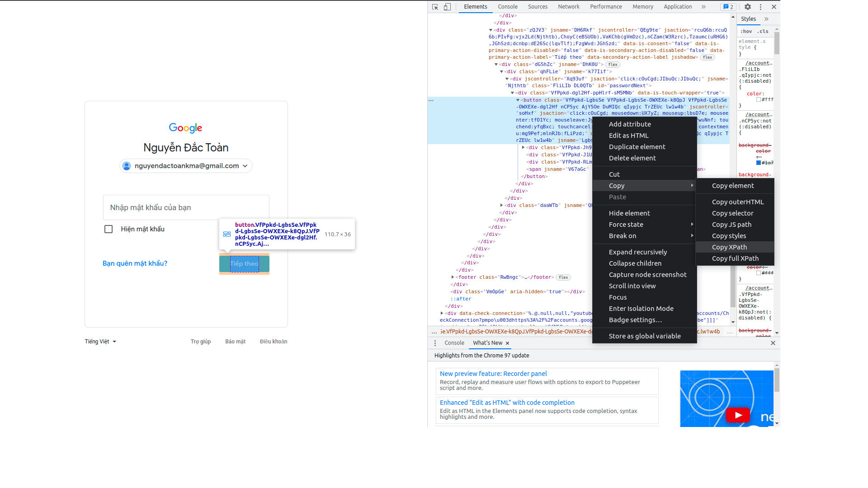This screenshot has width=868, height=488.
Task: Toggle the device toolbar icon
Action: (448, 7)
